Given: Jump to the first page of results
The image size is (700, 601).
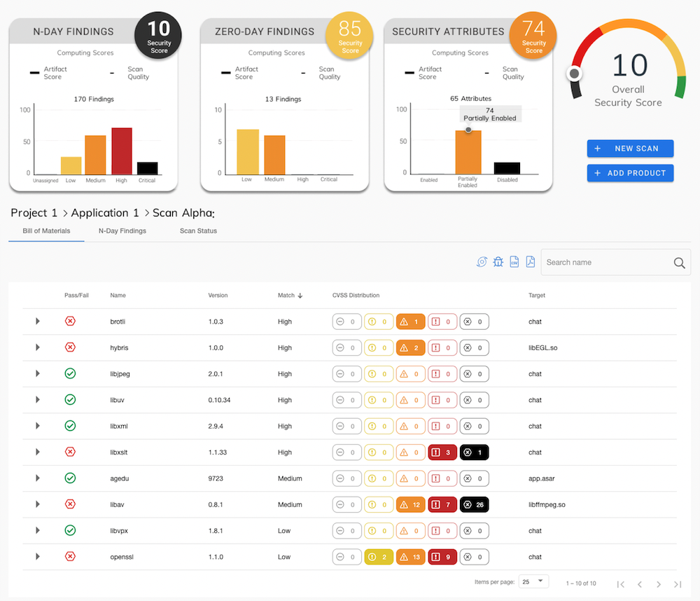Looking at the screenshot, I should click(620, 584).
